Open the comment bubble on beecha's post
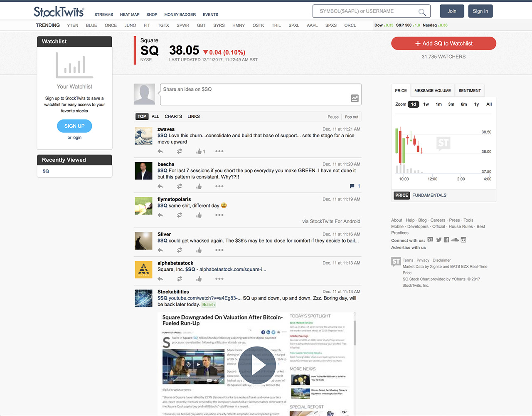532x416 pixels. 352,186
